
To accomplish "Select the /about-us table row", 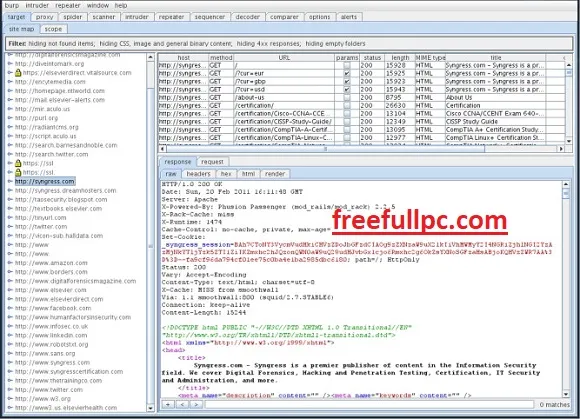I will 362,98.
